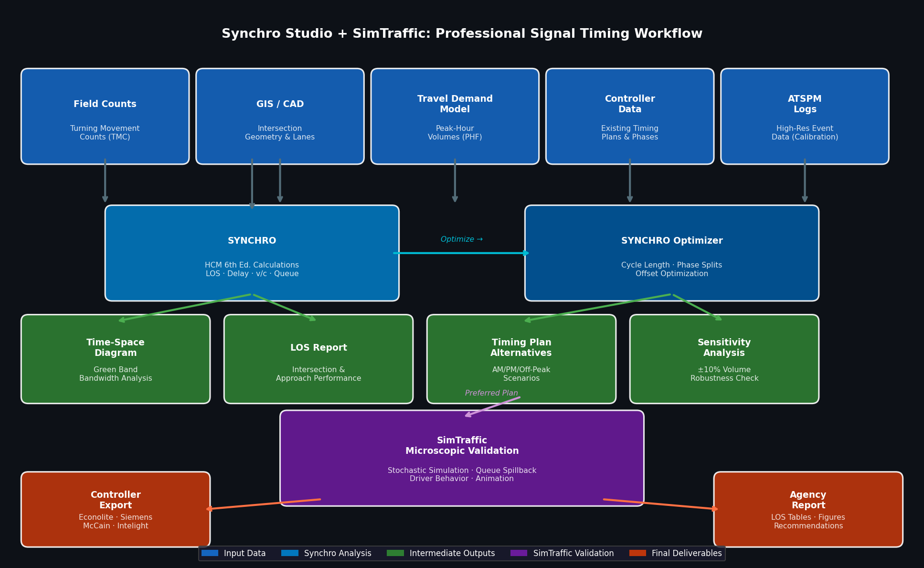Image resolution: width=924 pixels, height=568 pixels.
Task: Click 'Existing Timing Plans & Phases' text
Action: [x=630, y=133]
